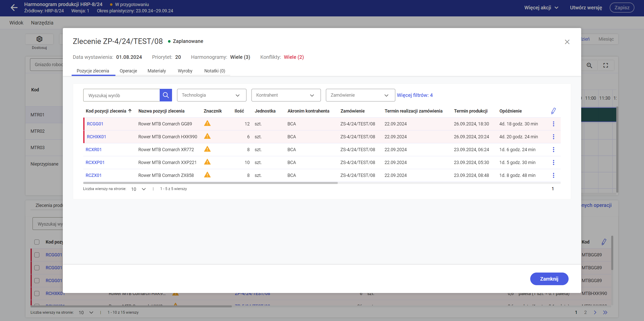Viewport: 644px width, 321px height.
Task: Check the first RCGG01 row checkbox
Action: point(37,255)
